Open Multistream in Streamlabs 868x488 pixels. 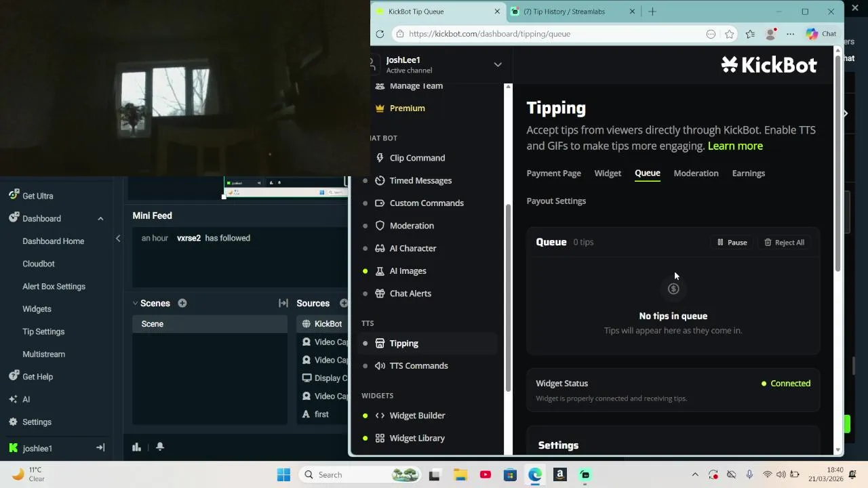pyautogui.click(x=43, y=354)
